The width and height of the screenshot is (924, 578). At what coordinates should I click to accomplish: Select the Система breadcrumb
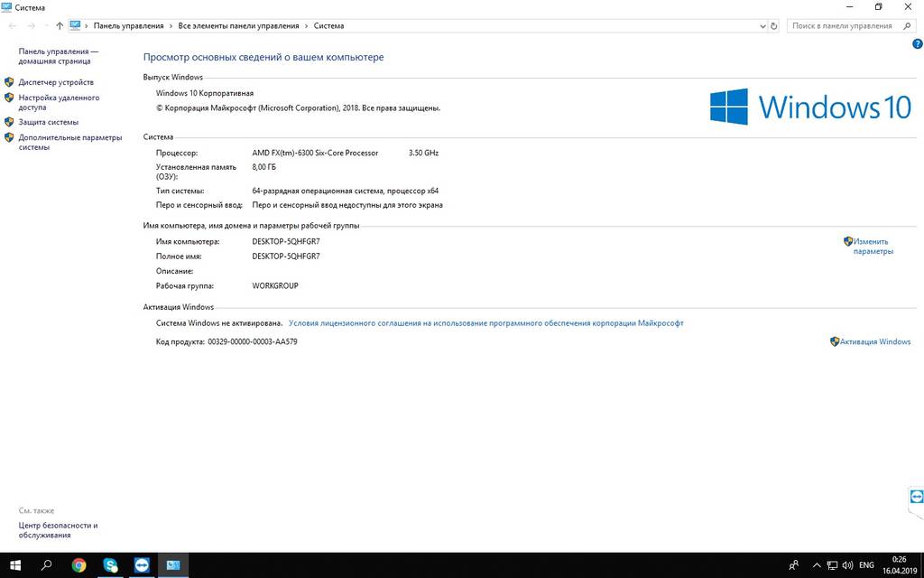click(x=328, y=26)
